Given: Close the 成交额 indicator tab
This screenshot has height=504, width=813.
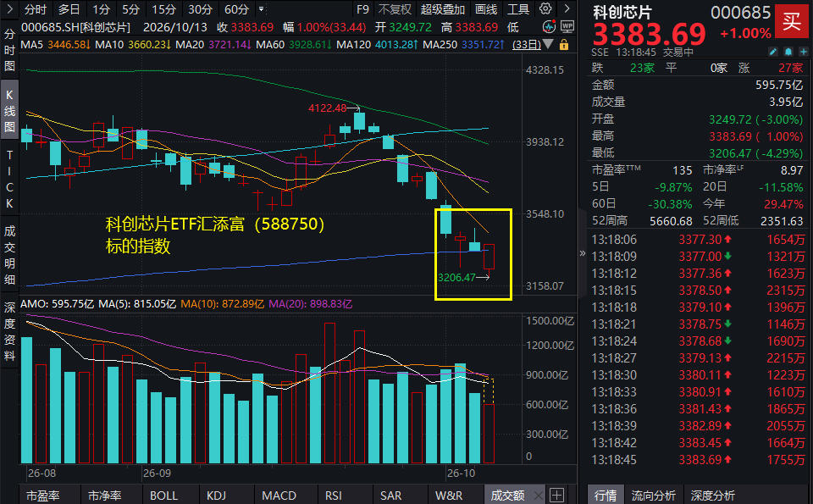Looking at the screenshot, I should [x=539, y=496].
